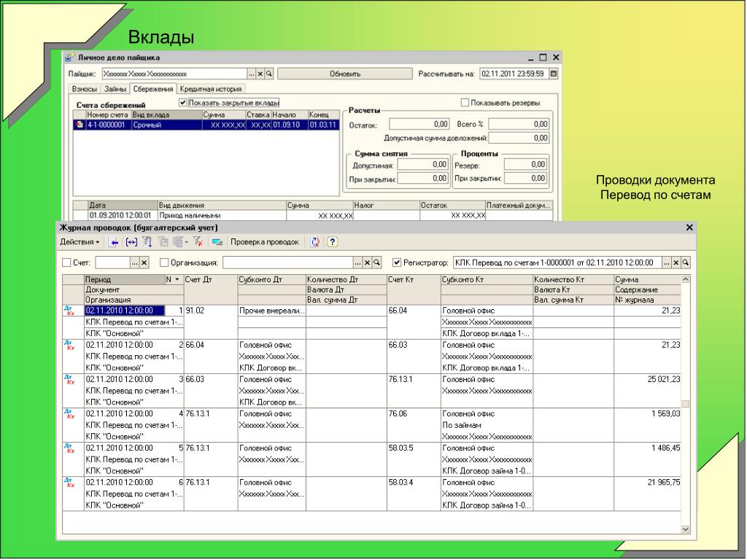Click the refresh icon in journal toolbar
747x560 pixels.
pos(315,241)
